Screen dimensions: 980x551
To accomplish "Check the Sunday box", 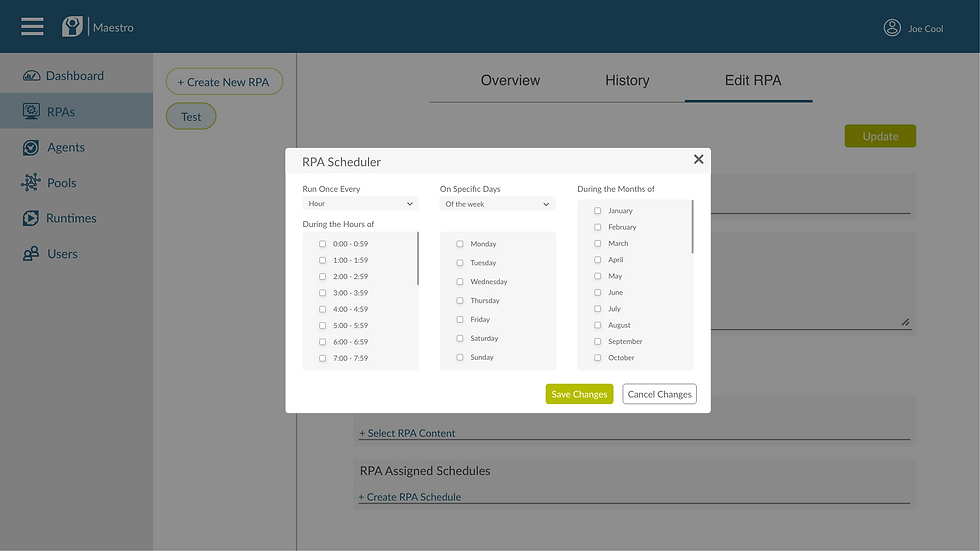I will pos(459,357).
